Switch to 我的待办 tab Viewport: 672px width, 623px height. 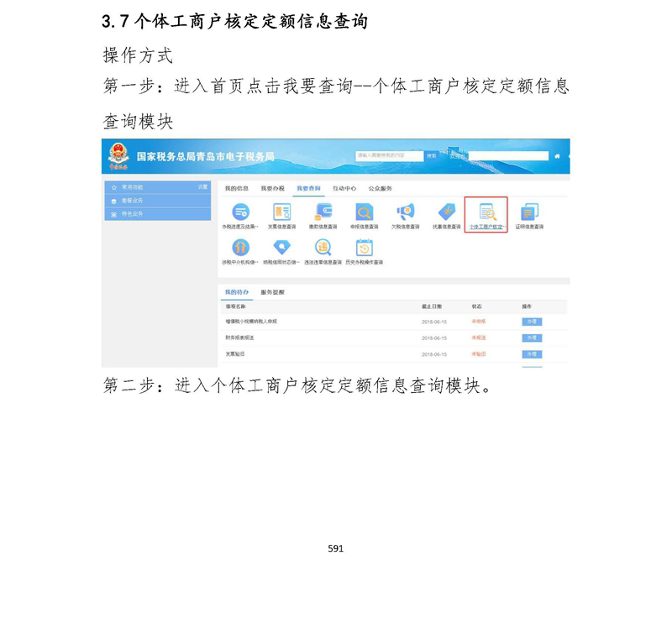[237, 292]
